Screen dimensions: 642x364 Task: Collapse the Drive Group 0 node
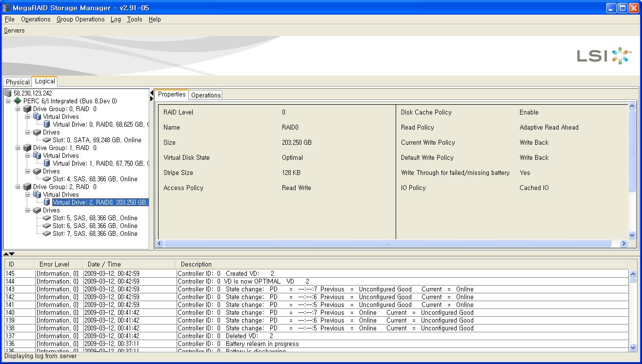tap(18, 109)
